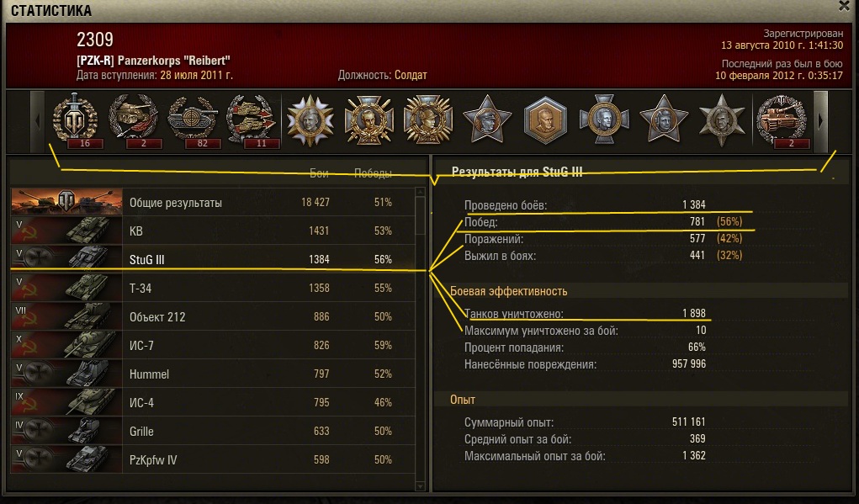Click the white star hero portrait medal
Image resolution: width=859 pixels, height=504 pixels.
[310, 120]
